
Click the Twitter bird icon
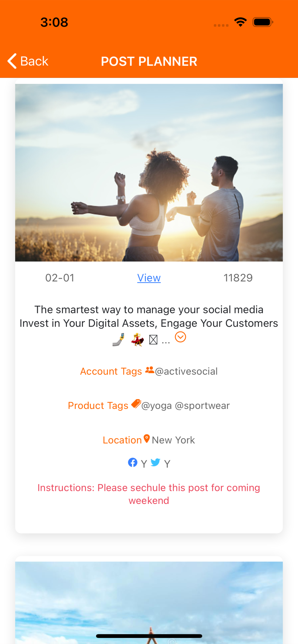pos(155,462)
